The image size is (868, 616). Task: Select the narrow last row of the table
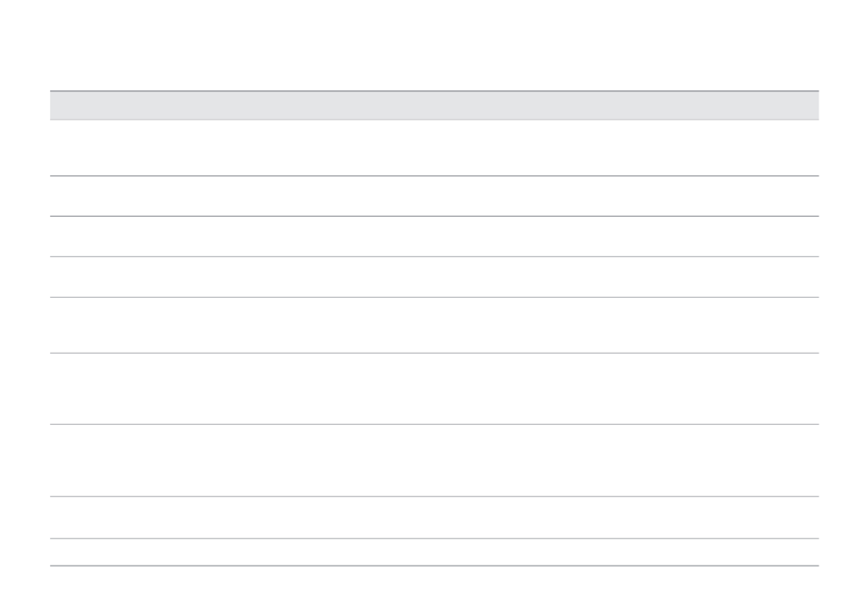pos(434,552)
